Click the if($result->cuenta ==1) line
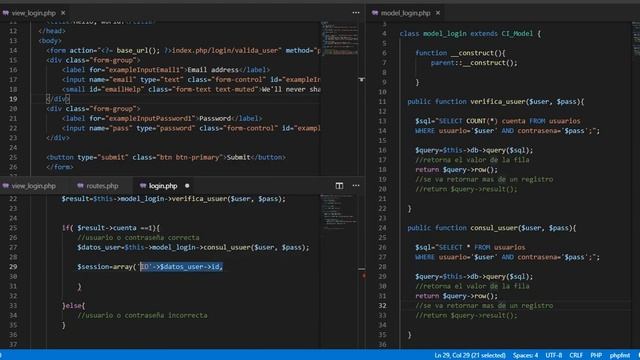 [x=111, y=228]
